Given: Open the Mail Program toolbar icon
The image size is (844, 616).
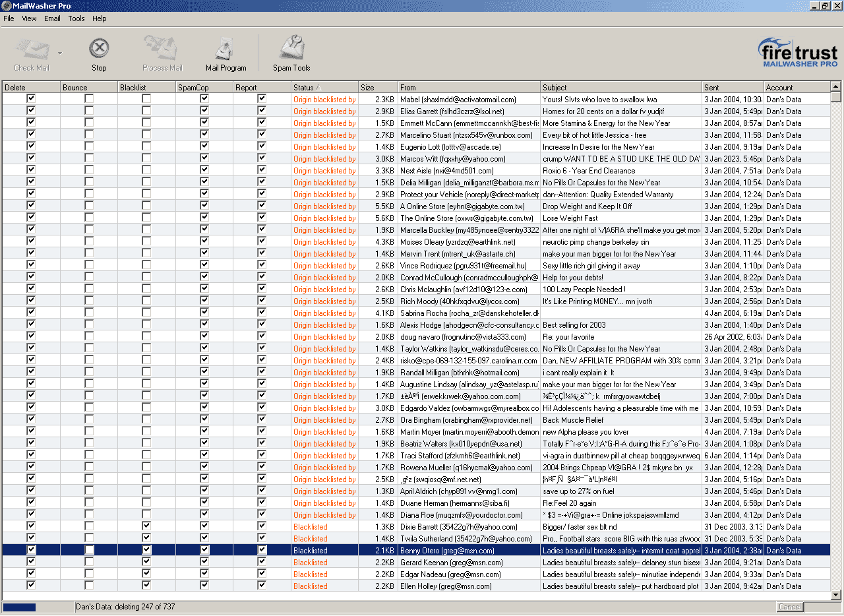Looking at the screenshot, I should click(226, 49).
